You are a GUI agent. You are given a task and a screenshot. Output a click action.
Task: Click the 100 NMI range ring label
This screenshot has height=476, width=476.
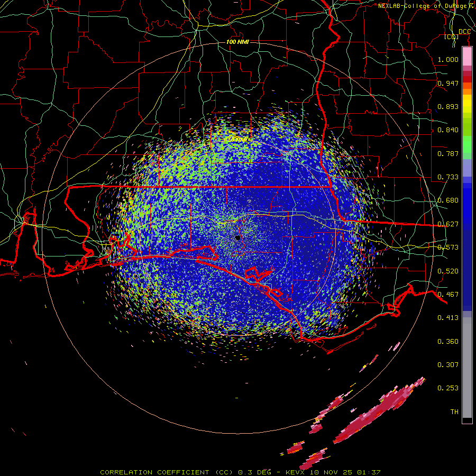(237, 42)
